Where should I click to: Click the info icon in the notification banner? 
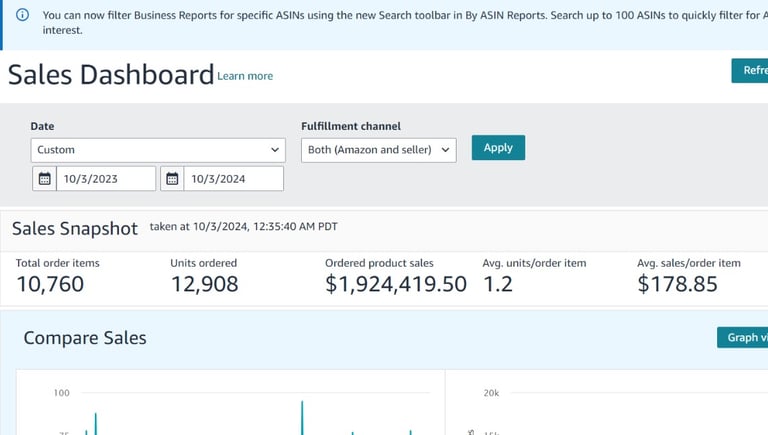[22, 15]
